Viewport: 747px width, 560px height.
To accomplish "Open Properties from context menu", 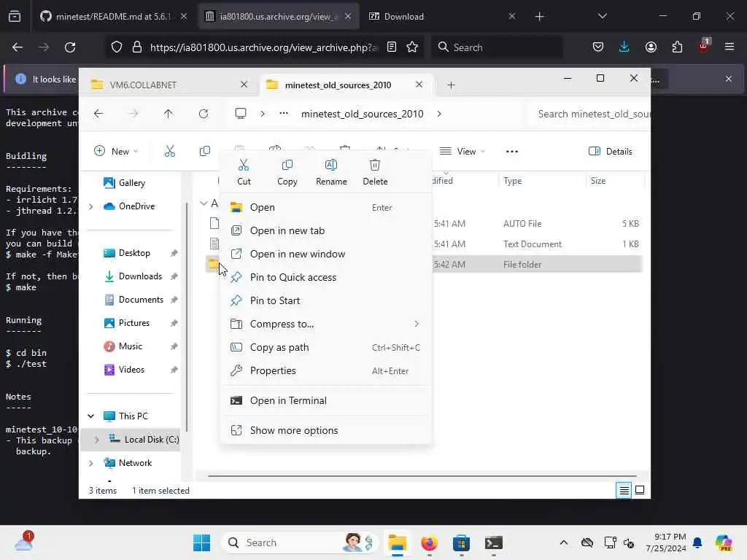I will pyautogui.click(x=326, y=370).
